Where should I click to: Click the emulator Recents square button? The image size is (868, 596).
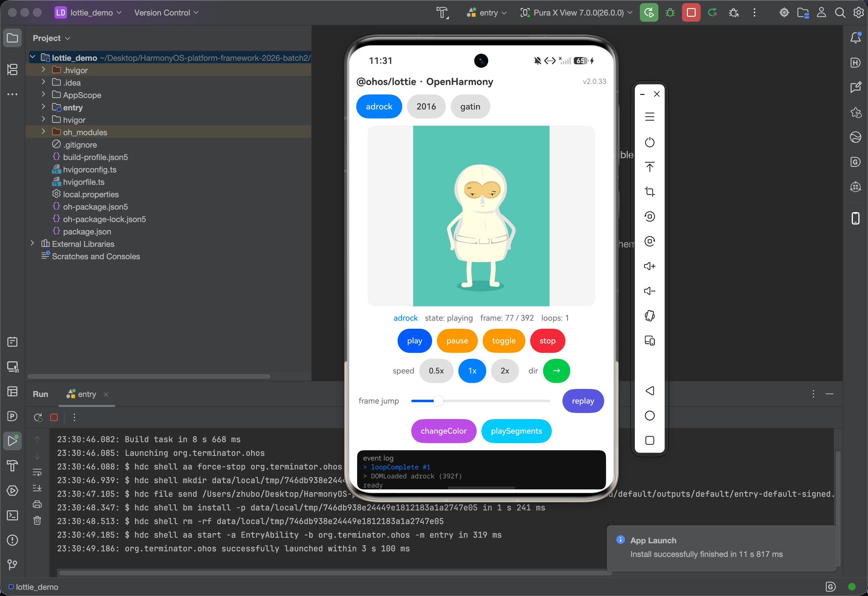pos(649,441)
